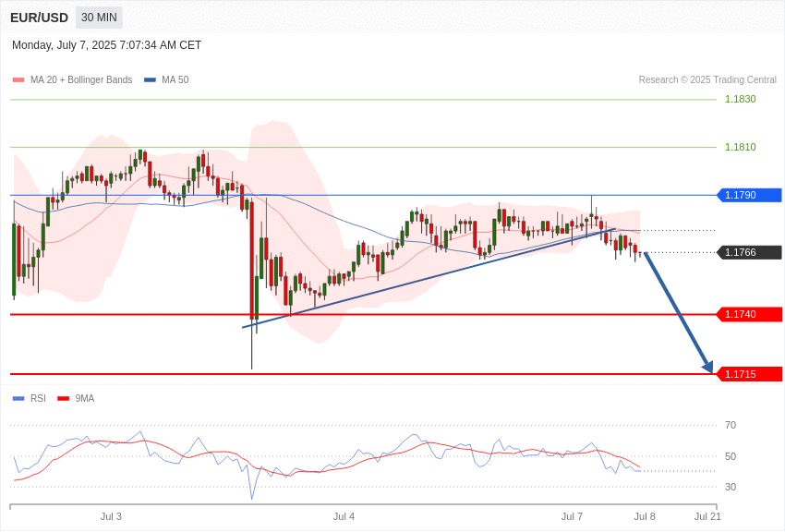Click the MA 50 legend label
The width and height of the screenshot is (785, 532).
pos(175,80)
